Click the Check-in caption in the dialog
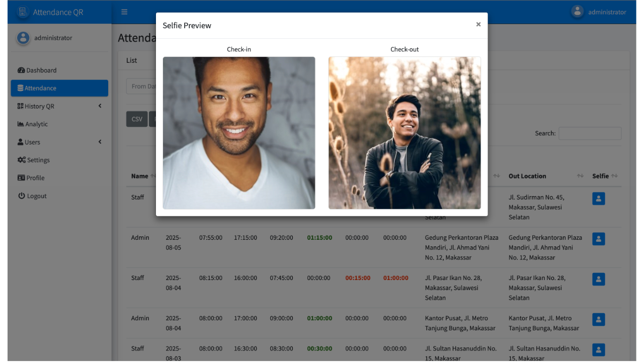 pos(239,49)
